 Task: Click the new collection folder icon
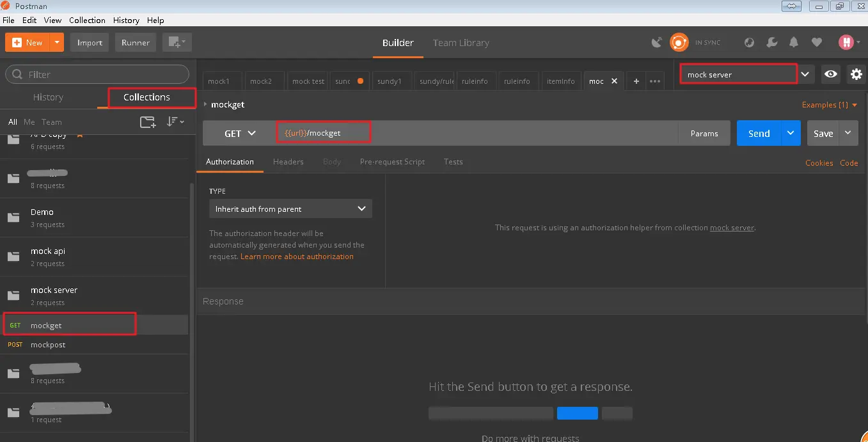coord(148,122)
